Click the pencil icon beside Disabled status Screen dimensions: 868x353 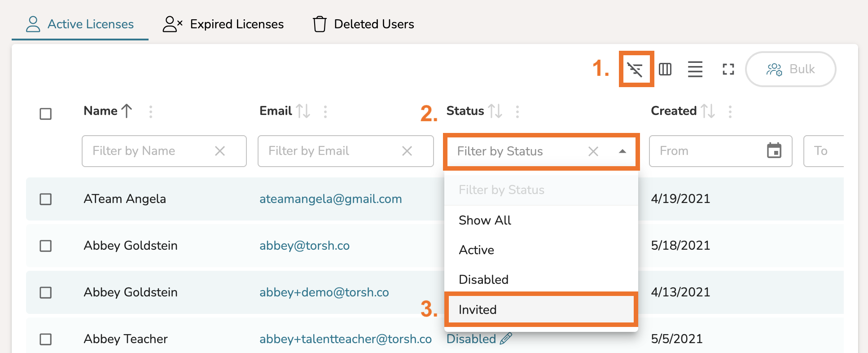point(506,339)
